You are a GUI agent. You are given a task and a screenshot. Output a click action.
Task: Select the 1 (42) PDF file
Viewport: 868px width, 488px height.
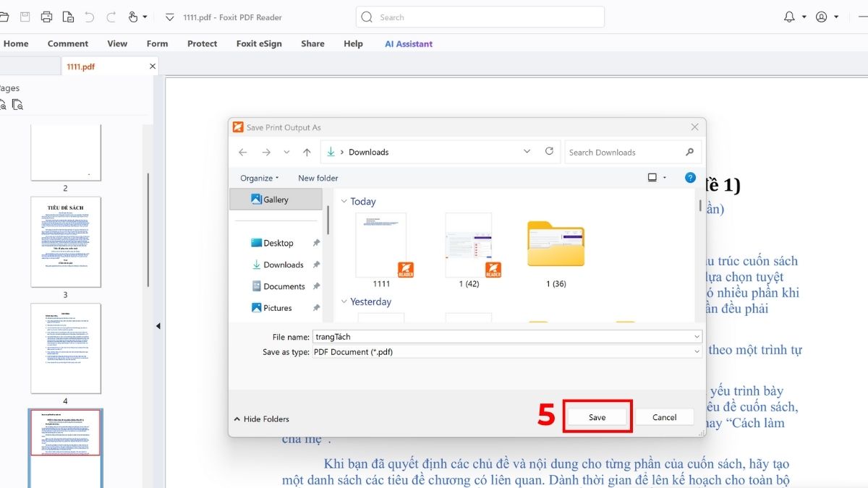[469, 250]
